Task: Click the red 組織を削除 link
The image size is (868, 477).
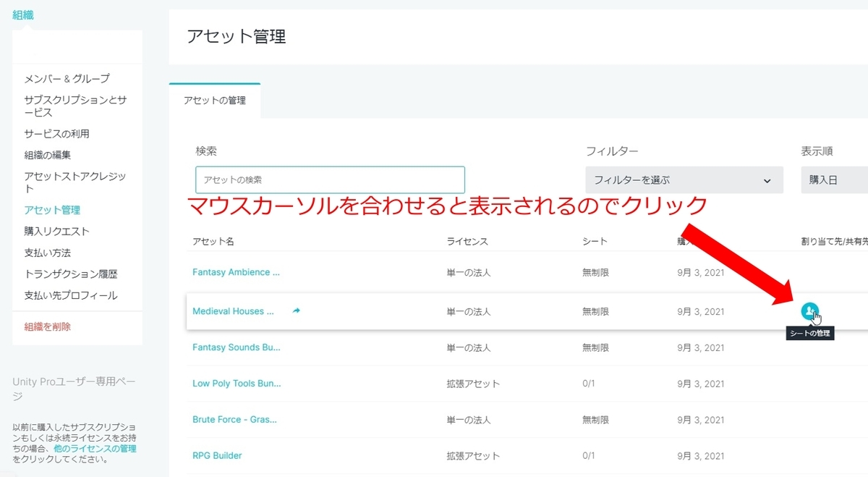Action: pyautogui.click(x=47, y=326)
